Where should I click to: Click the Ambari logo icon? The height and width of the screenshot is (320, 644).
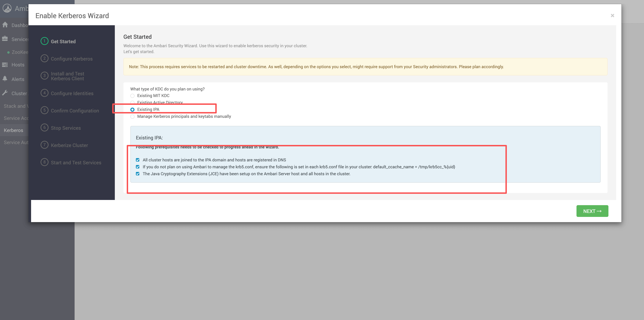[x=7, y=8]
